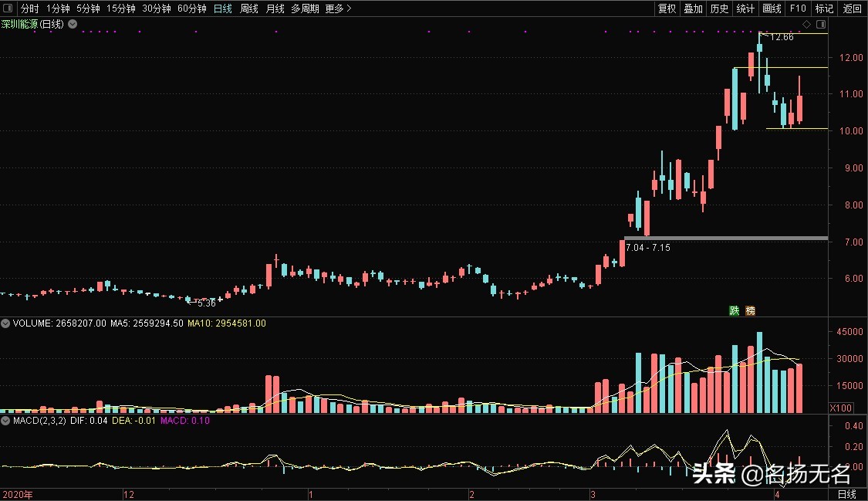The image size is (868, 501).
Task: Click the 2020年 date axis label
Action: pyautogui.click(x=17, y=494)
